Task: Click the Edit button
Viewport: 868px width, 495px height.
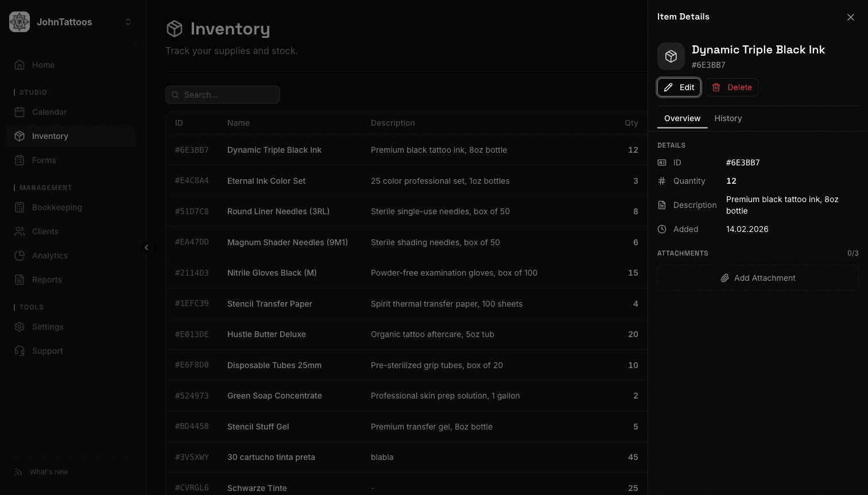Action: point(679,87)
